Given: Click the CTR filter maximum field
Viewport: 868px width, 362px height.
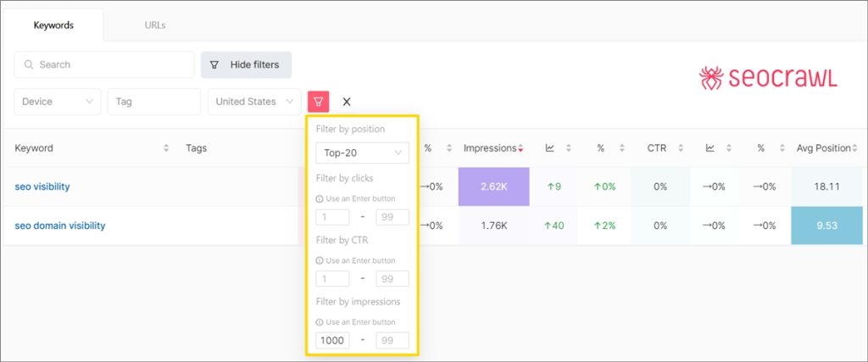Looking at the screenshot, I should (392, 279).
